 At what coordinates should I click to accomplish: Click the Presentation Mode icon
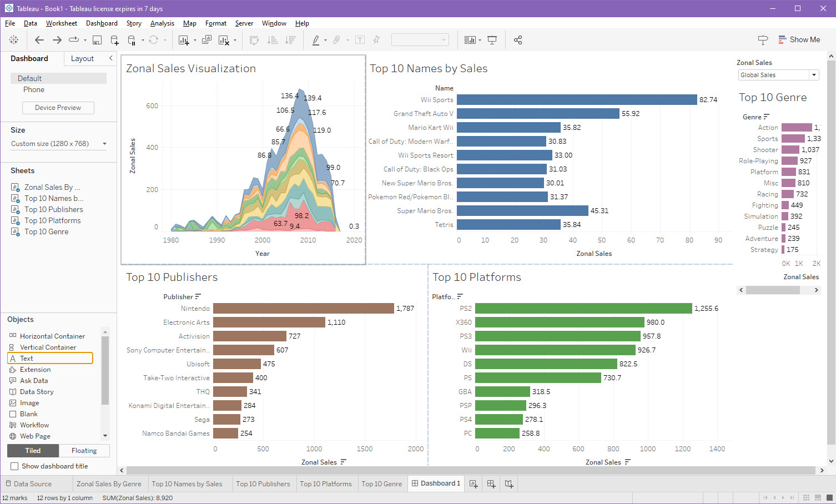coord(492,40)
